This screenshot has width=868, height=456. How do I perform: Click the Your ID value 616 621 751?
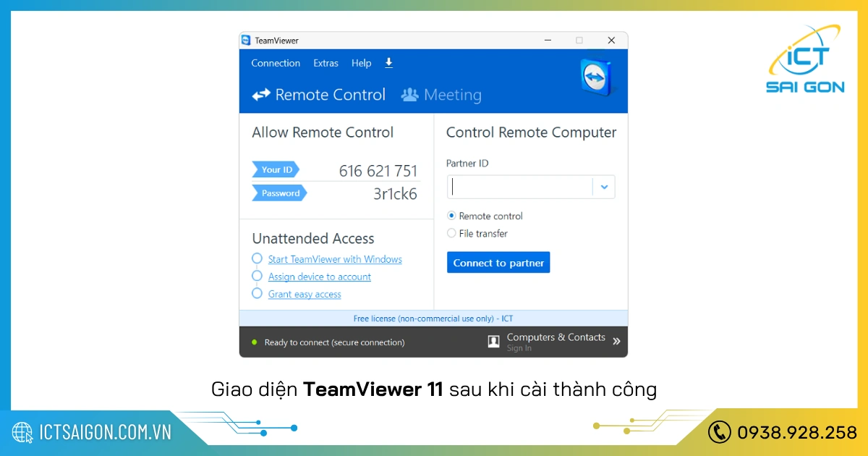(378, 171)
